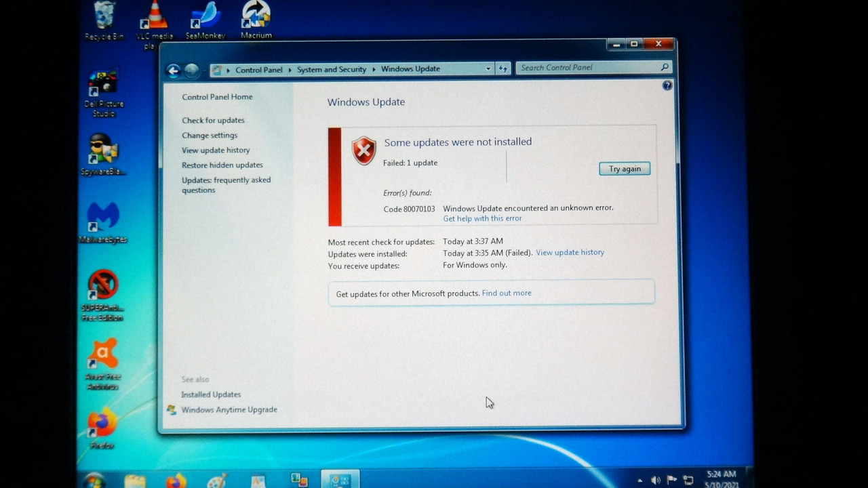Click the refresh button beside address bar
Viewport: 868px width, 488px height.
pos(503,68)
